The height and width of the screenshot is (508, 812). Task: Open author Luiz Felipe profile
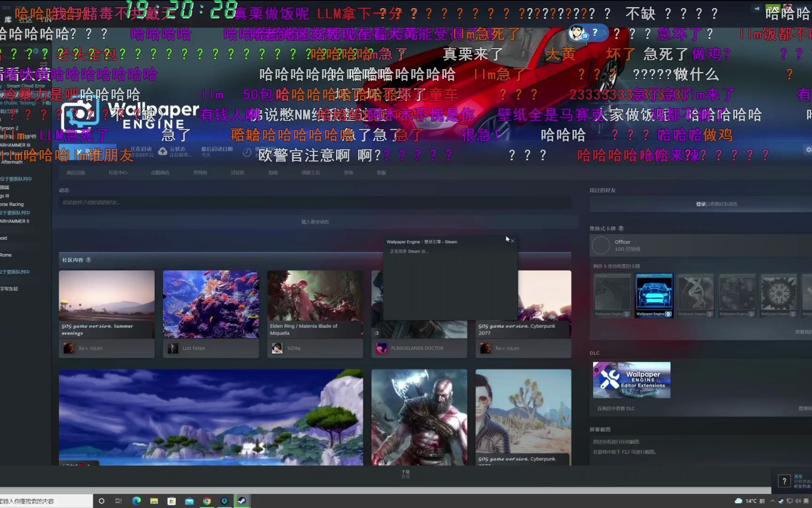click(194, 348)
